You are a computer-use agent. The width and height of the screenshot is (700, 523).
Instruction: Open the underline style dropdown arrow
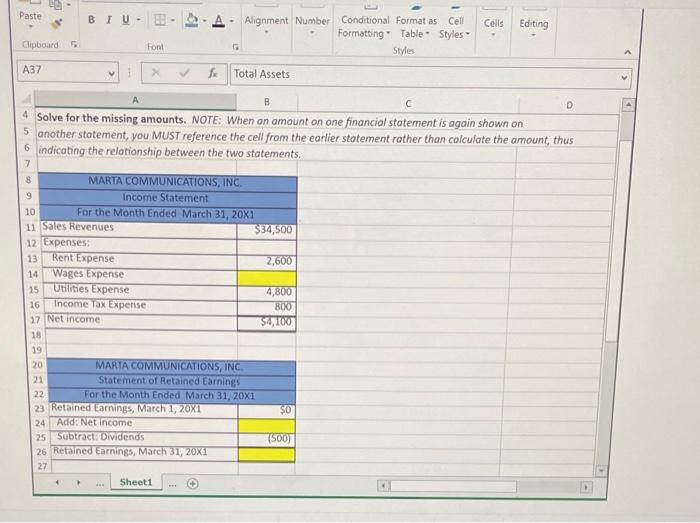click(x=138, y=20)
